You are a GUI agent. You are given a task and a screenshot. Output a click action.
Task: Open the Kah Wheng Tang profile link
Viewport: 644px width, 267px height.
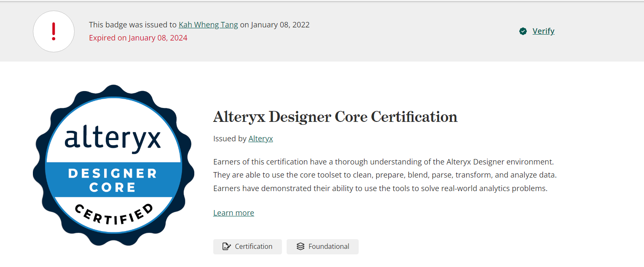(x=208, y=24)
